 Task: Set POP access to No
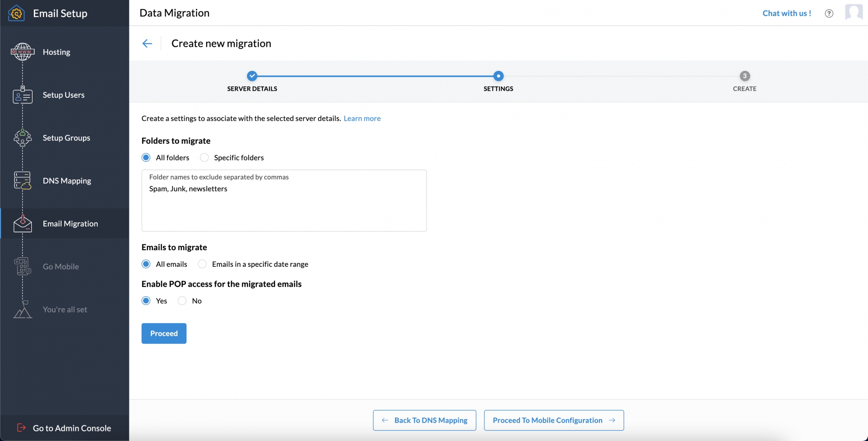point(182,301)
